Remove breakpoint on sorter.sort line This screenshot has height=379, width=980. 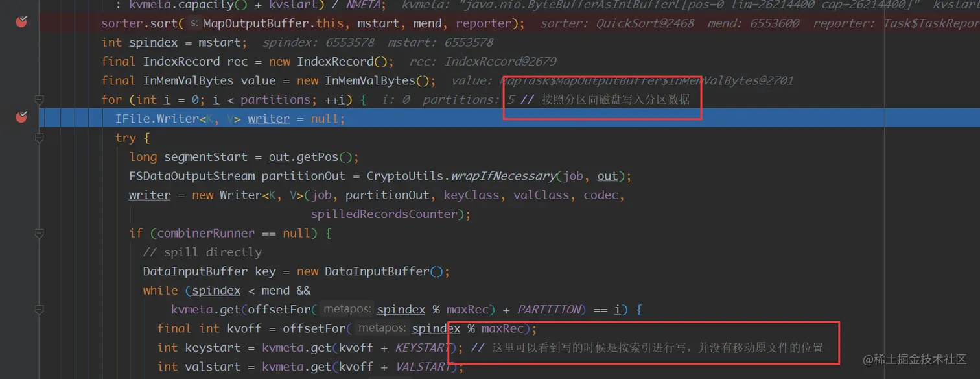click(21, 22)
